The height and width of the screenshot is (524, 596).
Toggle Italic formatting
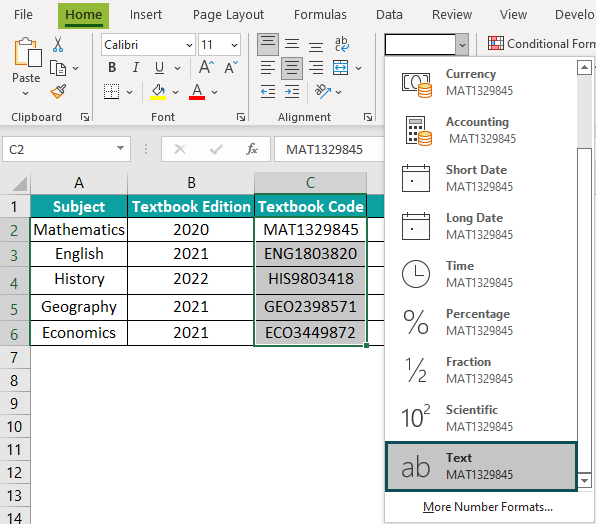[135, 68]
